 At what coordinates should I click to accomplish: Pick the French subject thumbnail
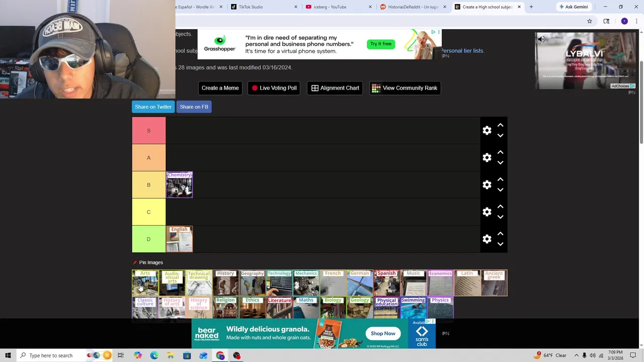tap(333, 283)
